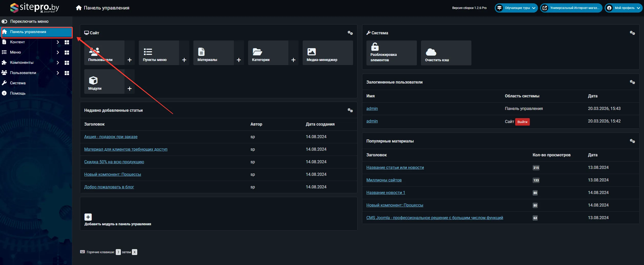Open the Media Manager tile
644x265 pixels.
[328, 53]
